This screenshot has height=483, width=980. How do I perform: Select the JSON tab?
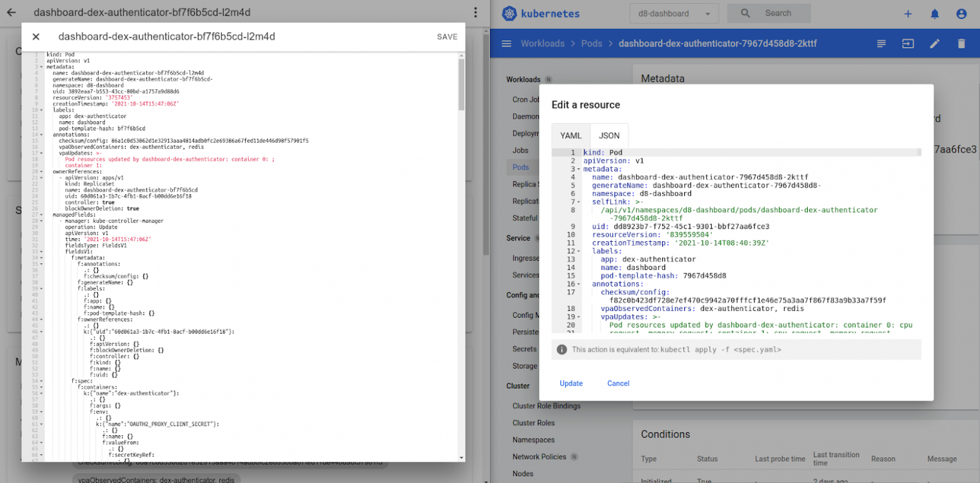pyautogui.click(x=609, y=136)
